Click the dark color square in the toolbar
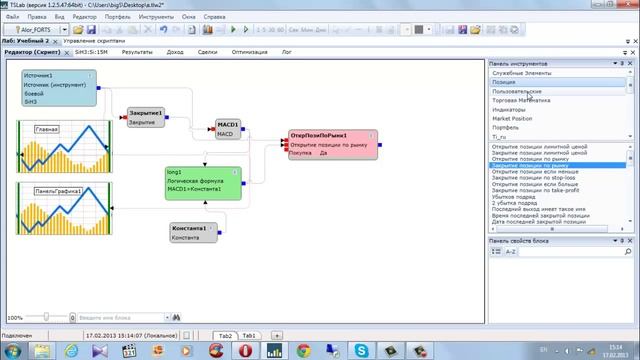 click(419, 30)
